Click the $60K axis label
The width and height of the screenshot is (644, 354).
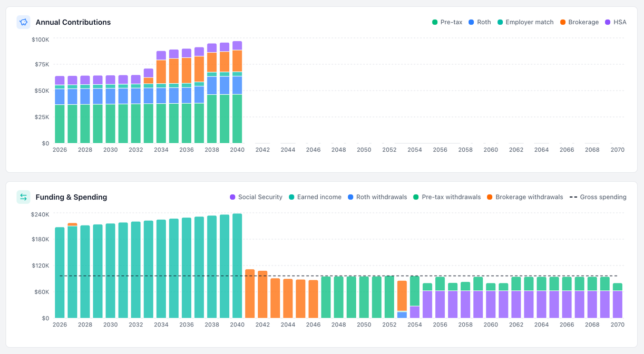pos(42,292)
